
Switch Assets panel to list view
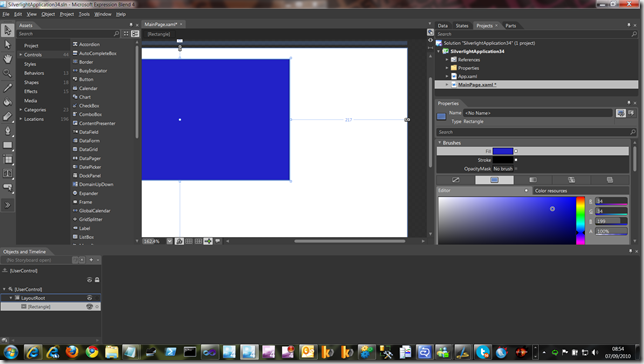click(135, 34)
